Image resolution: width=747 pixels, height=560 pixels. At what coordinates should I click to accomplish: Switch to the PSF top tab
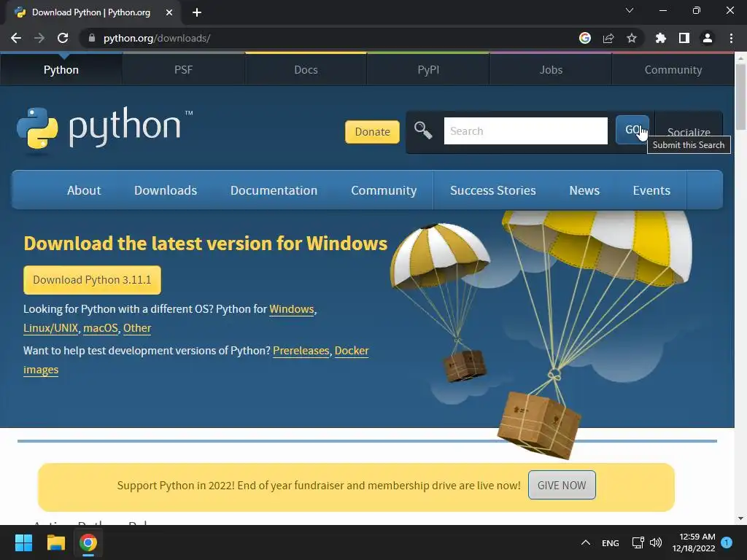tap(183, 69)
